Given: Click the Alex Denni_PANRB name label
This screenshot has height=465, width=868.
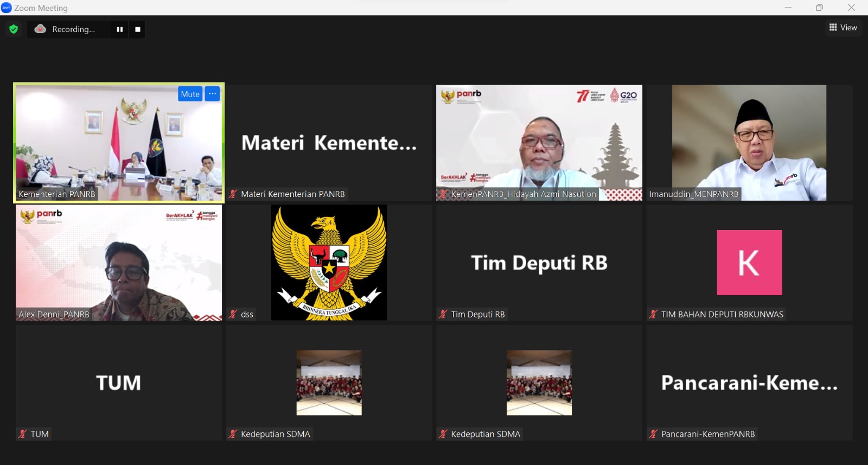Looking at the screenshot, I should pos(54,314).
